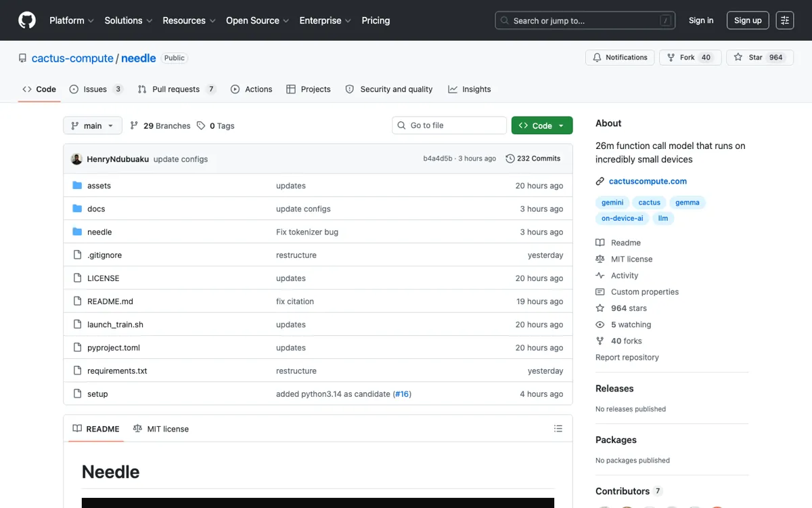Open the Projects tab

pyautogui.click(x=309, y=89)
